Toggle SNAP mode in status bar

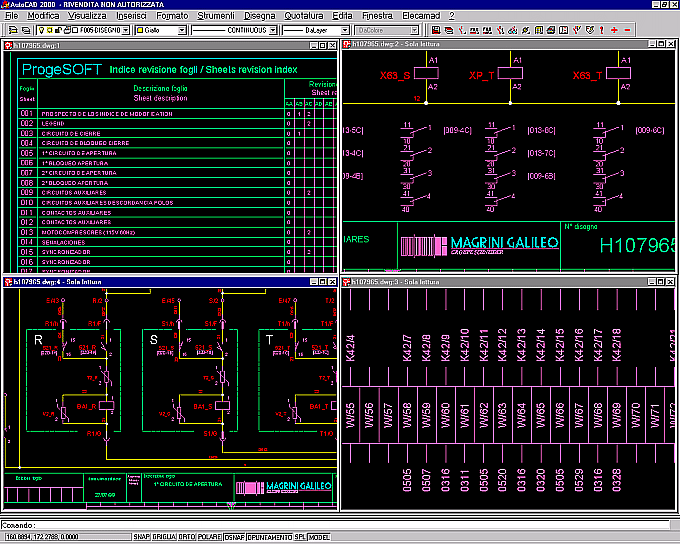point(141,537)
